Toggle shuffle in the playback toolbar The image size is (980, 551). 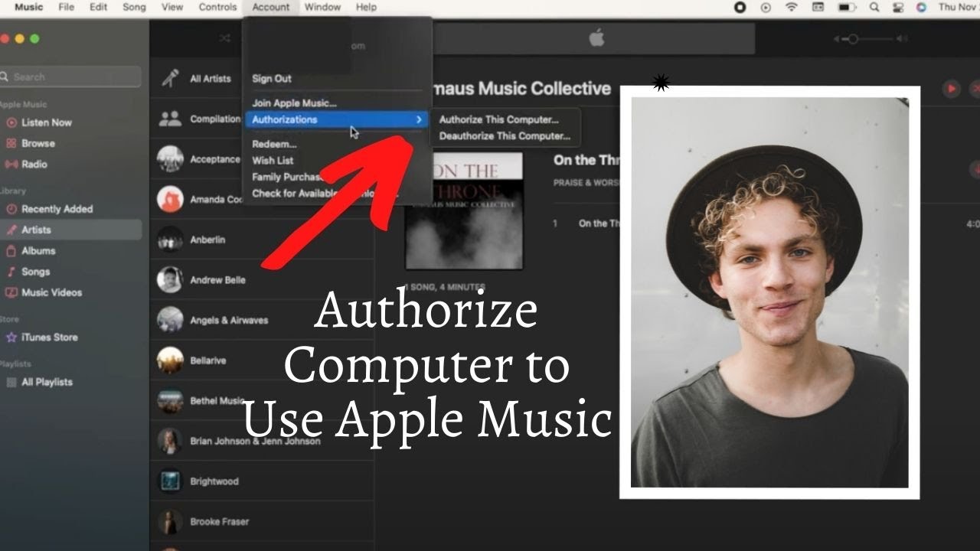click(224, 38)
